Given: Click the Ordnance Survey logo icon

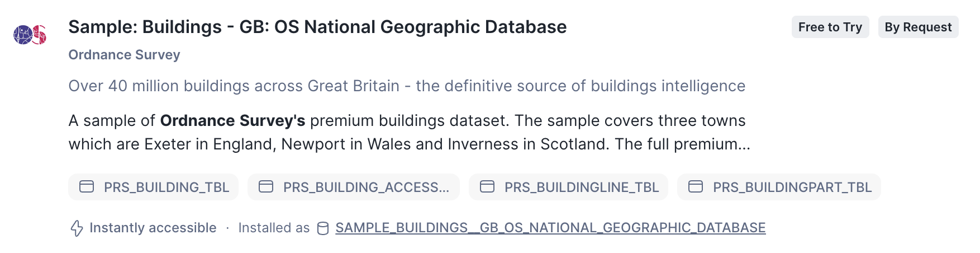Looking at the screenshot, I should (30, 35).
